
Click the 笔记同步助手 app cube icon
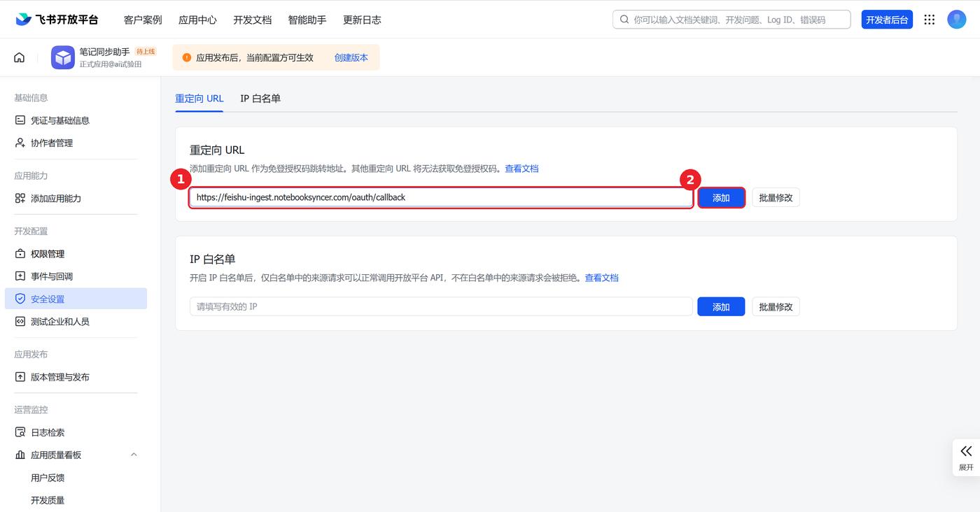coord(63,57)
